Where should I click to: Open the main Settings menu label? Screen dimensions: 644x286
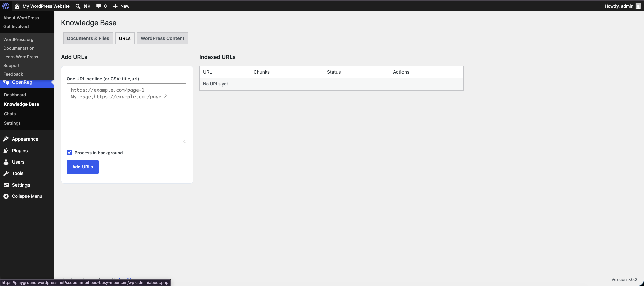21,185
